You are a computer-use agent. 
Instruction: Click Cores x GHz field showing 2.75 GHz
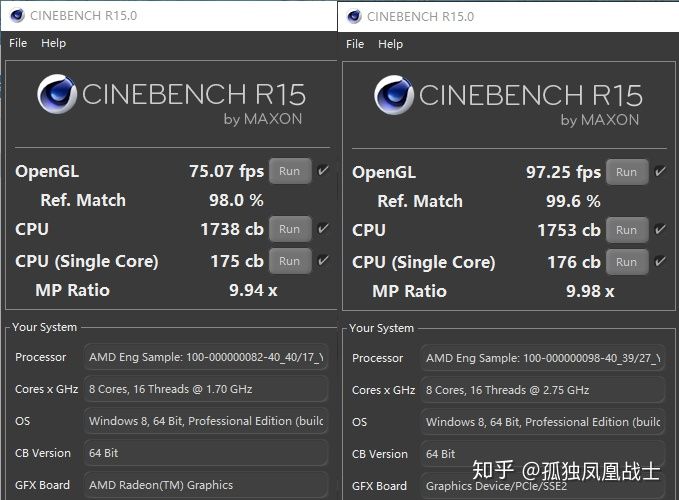(543, 390)
